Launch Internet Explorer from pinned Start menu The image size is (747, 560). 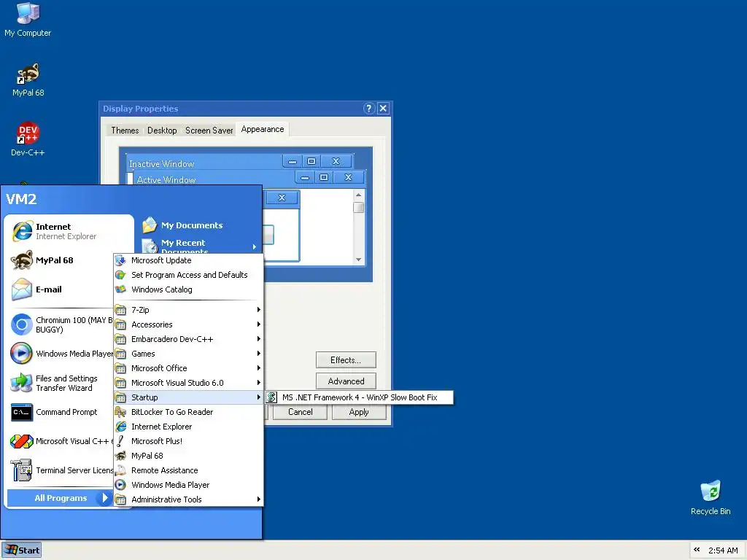coord(66,231)
